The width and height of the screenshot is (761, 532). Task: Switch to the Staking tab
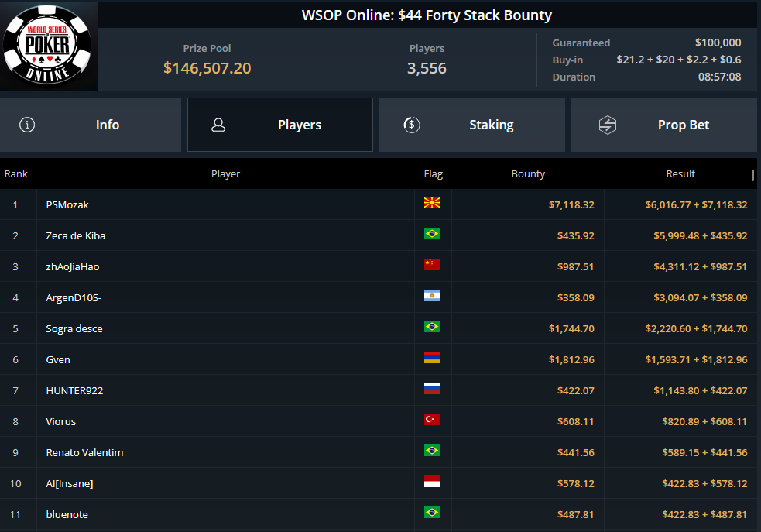pyautogui.click(x=472, y=125)
